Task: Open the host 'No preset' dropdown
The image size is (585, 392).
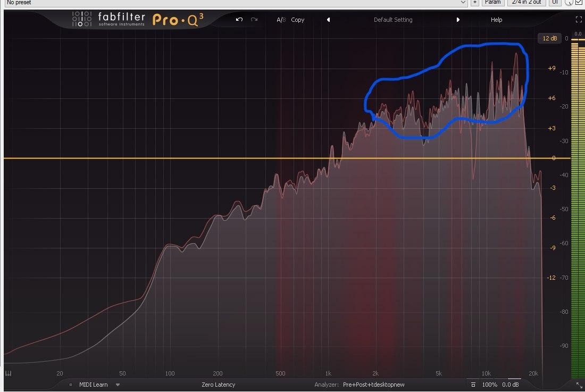Action: click(x=236, y=2)
